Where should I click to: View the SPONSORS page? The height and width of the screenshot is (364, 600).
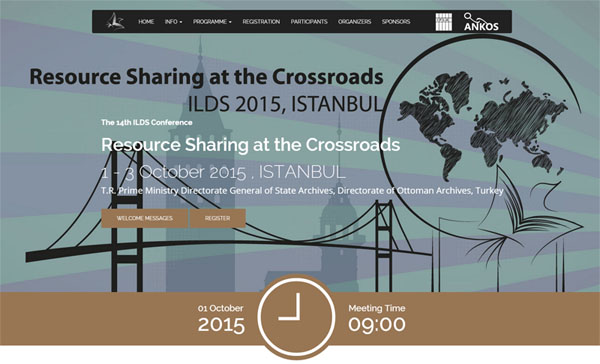(x=396, y=21)
